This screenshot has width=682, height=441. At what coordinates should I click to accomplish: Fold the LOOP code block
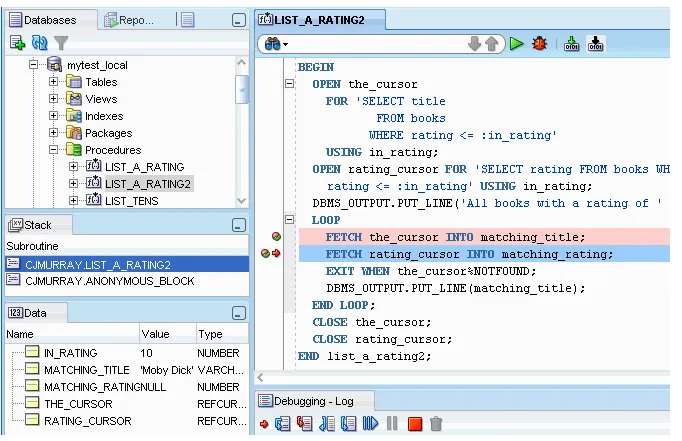(289, 219)
